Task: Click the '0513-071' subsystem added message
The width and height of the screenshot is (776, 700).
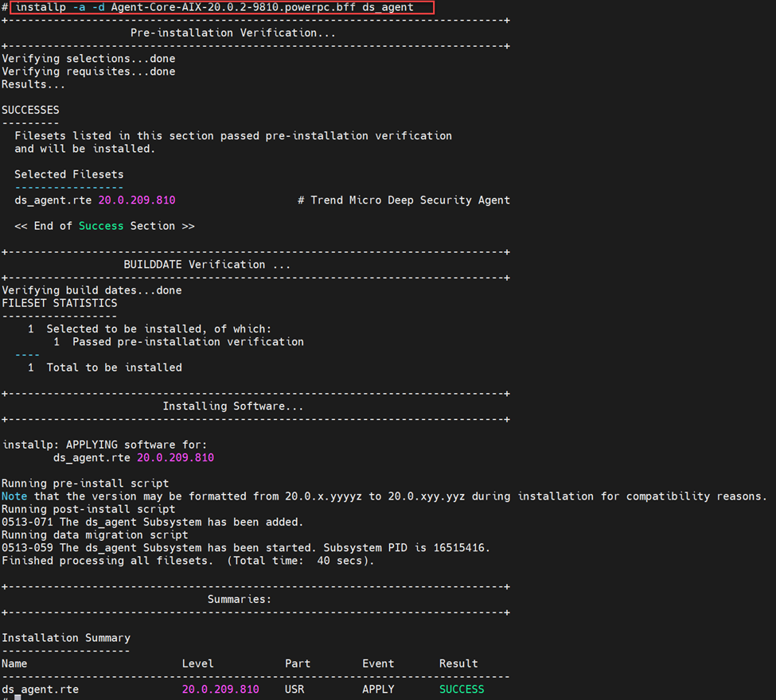Action: tap(153, 522)
